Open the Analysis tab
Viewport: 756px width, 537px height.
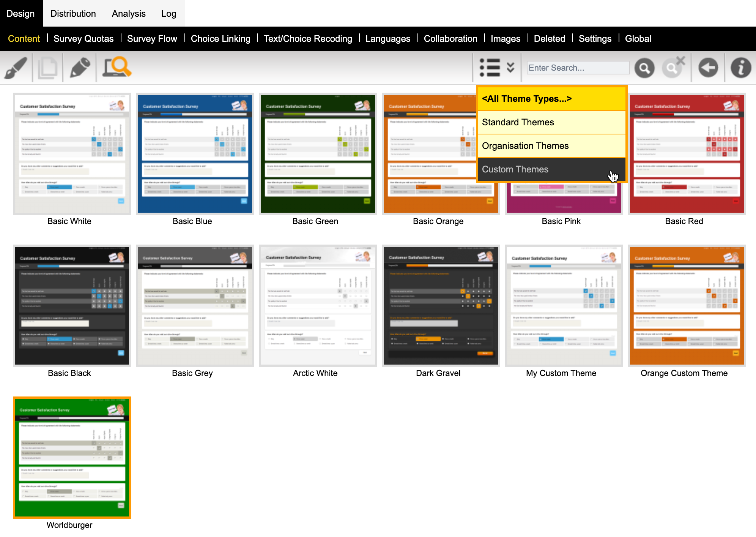tap(129, 13)
